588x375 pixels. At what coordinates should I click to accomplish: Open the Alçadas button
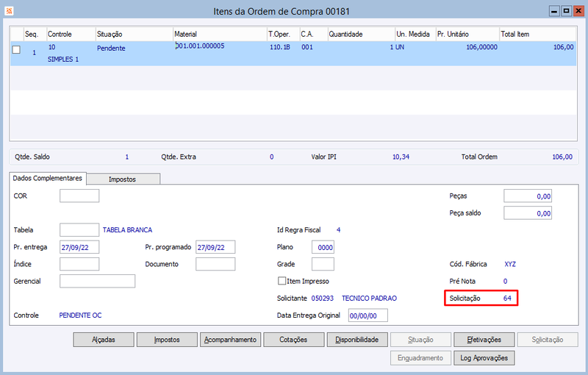[x=104, y=340]
